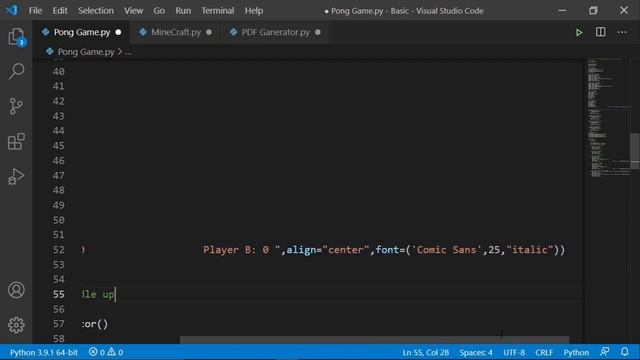
Task: Restore down the VS Code window
Action: 593,10
